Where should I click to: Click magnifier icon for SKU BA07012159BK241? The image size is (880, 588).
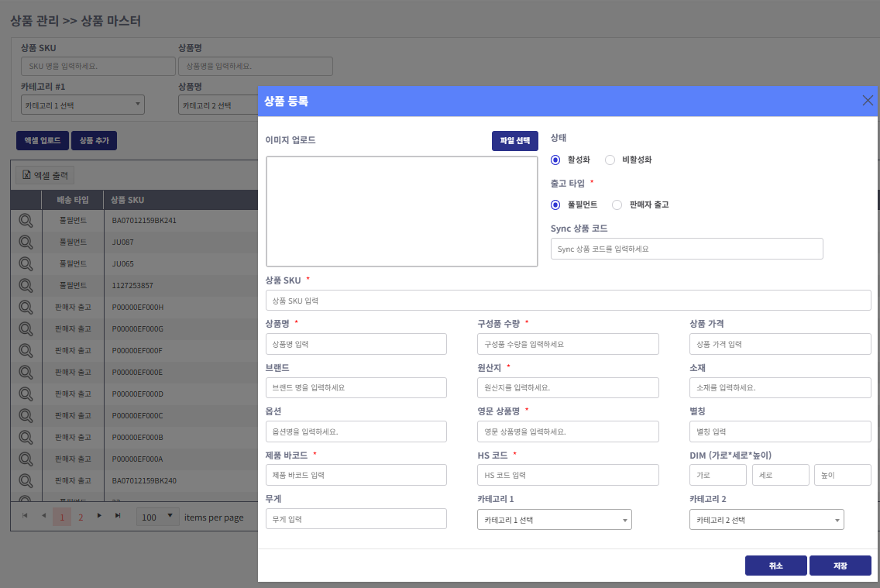click(x=26, y=221)
